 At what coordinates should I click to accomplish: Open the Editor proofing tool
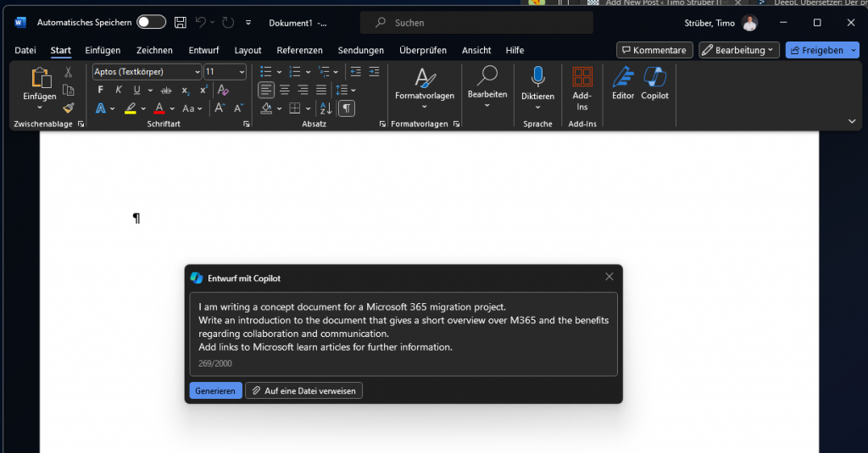623,83
